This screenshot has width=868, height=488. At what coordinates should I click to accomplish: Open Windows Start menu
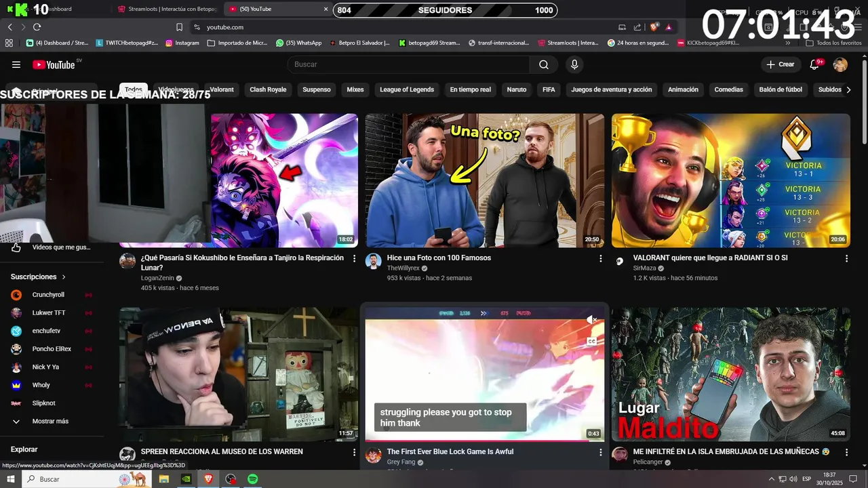click(11, 479)
